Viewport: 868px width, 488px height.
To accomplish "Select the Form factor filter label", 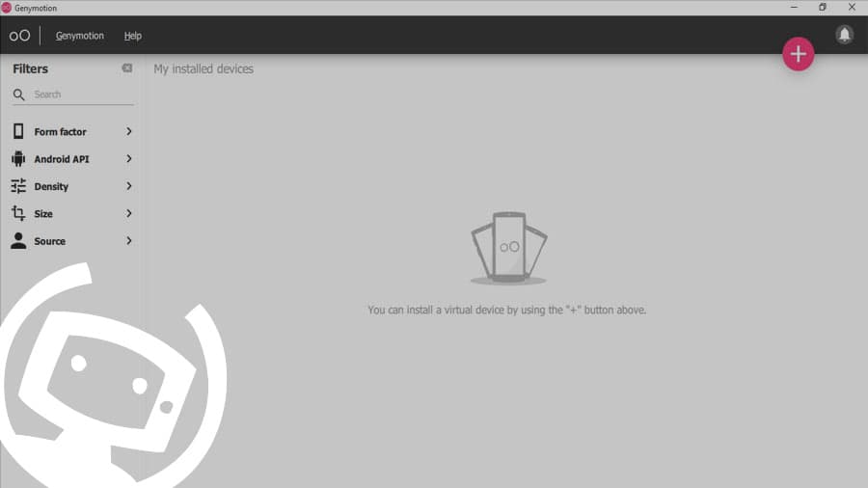I will point(61,132).
